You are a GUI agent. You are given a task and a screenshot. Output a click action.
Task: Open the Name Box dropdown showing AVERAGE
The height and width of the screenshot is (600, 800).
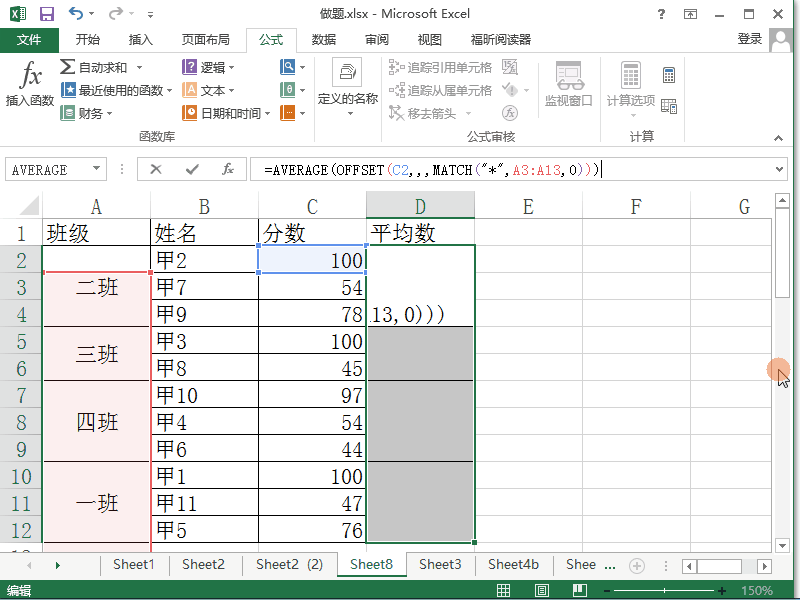pos(95,168)
